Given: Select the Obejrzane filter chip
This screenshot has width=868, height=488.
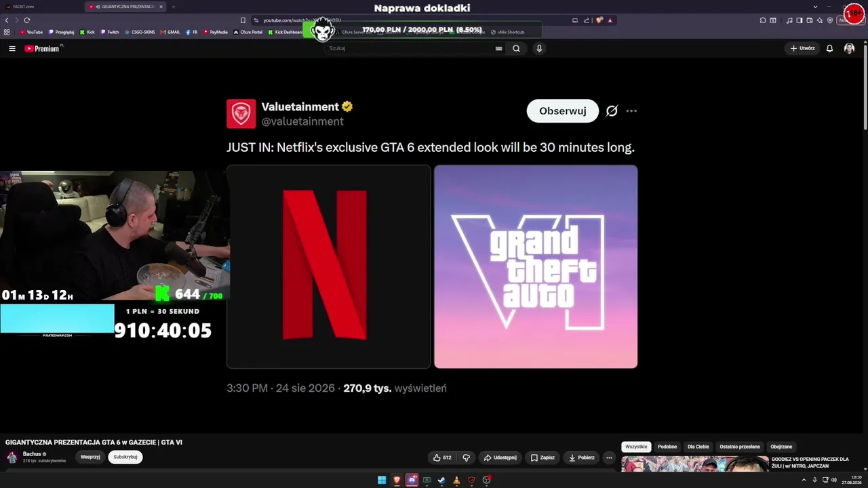Looking at the screenshot, I should pos(781,447).
